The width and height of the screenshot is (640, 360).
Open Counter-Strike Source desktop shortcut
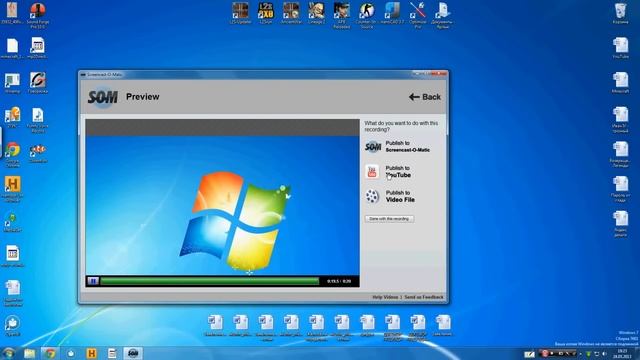[x=367, y=15]
